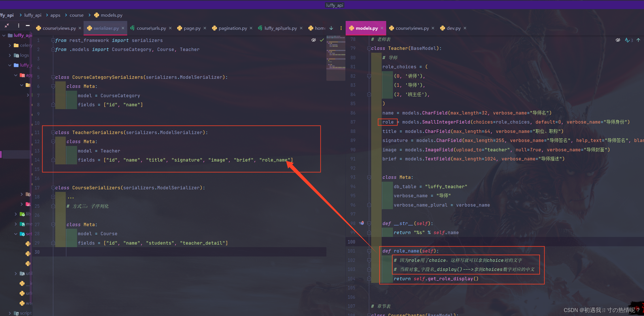Viewport: 644px width, 316px height.
Task: Expand the celery folder
Action: click(10, 45)
